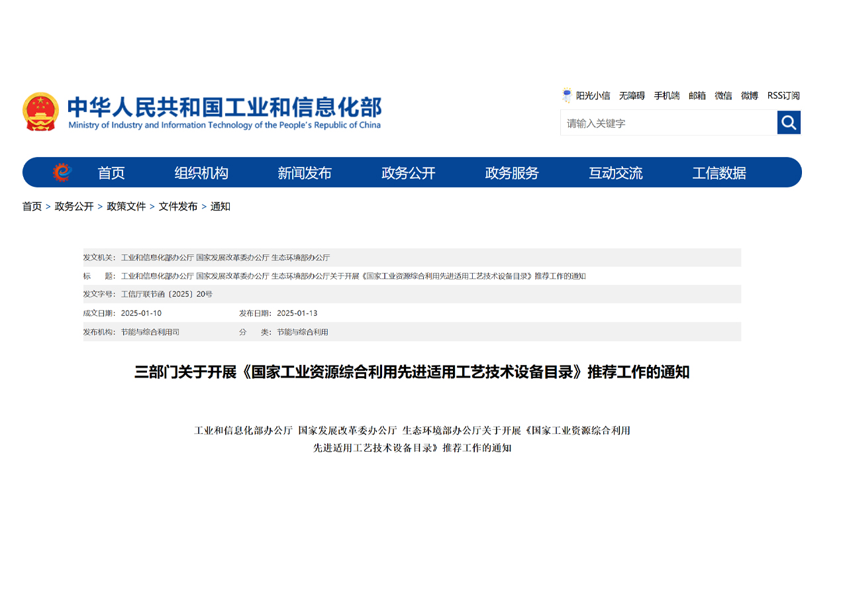Viewport: 845px width, 616px height.
Task: Click the 成文日期 value 2025-01-10
Action: [x=141, y=313]
